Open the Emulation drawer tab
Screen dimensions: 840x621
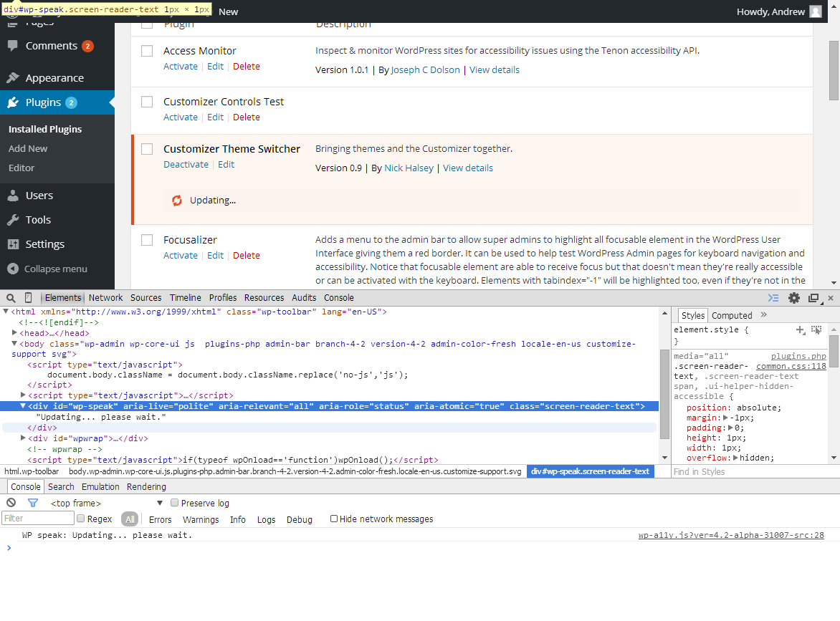pos(100,486)
